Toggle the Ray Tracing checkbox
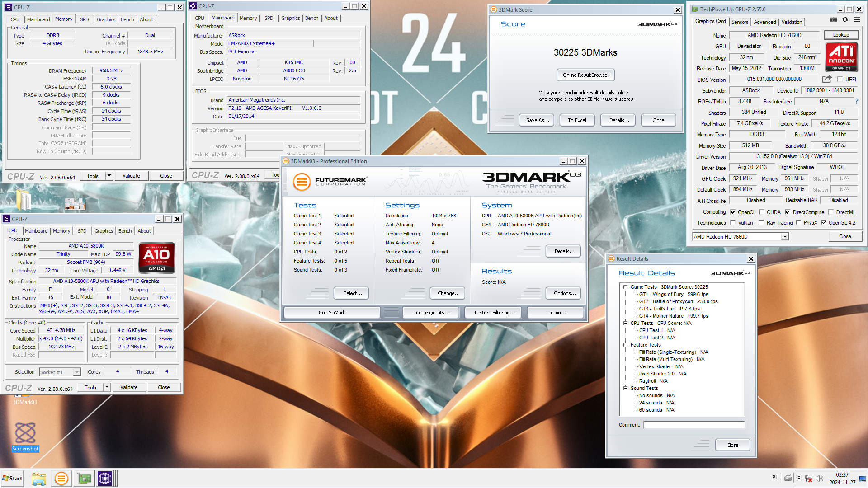The image size is (868, 488). pos(762,222)
